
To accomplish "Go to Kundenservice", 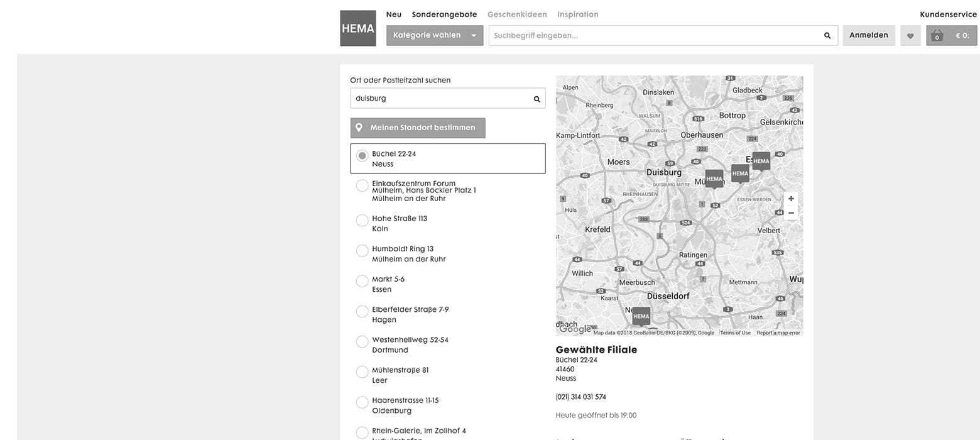I will tap(949, 14).
